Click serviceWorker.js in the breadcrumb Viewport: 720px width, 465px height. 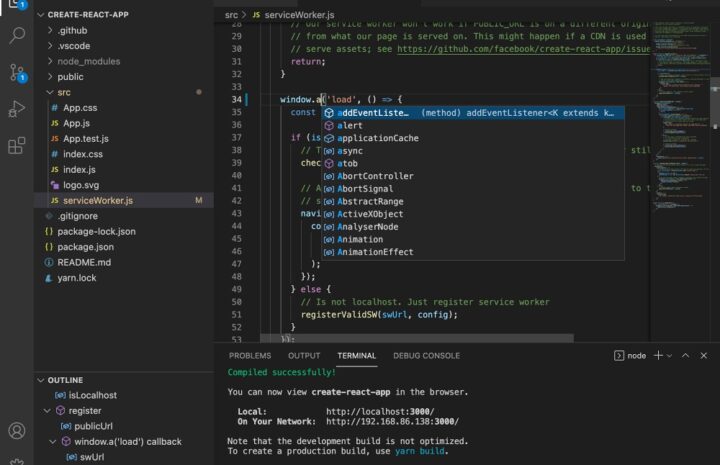tap(299, 15)
